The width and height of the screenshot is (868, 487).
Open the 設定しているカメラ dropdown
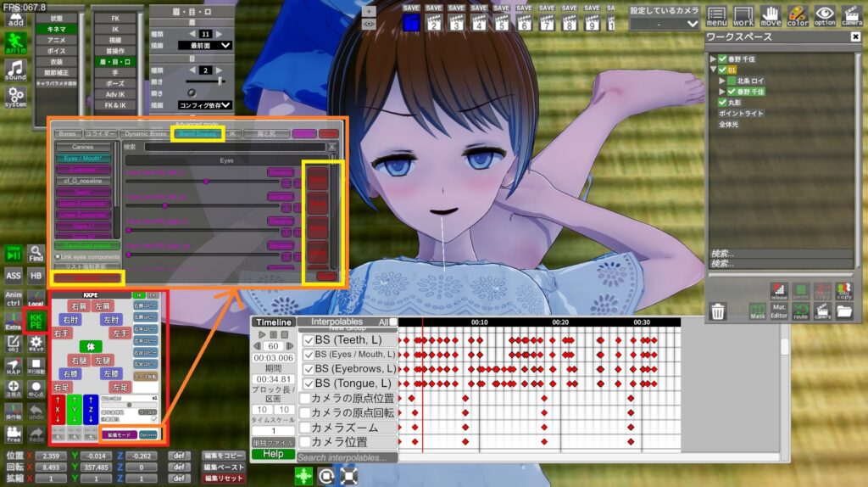point(664,25)
